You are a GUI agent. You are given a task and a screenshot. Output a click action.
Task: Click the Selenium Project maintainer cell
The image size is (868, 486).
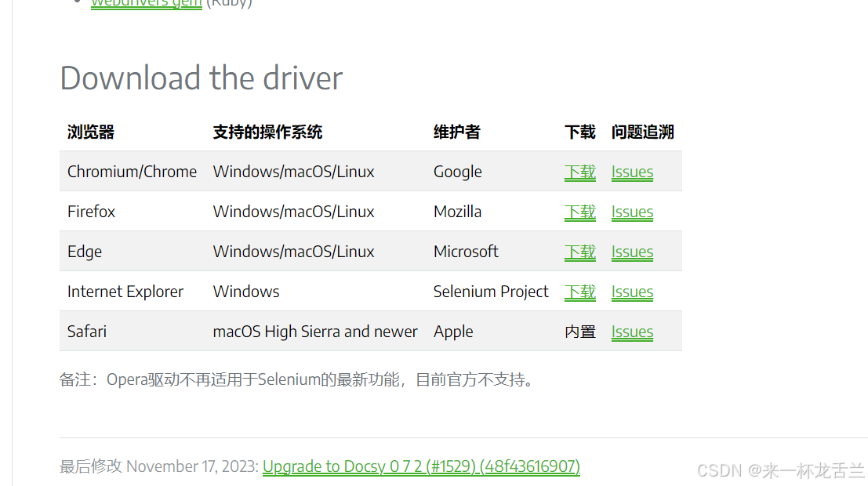coord(491,292)
